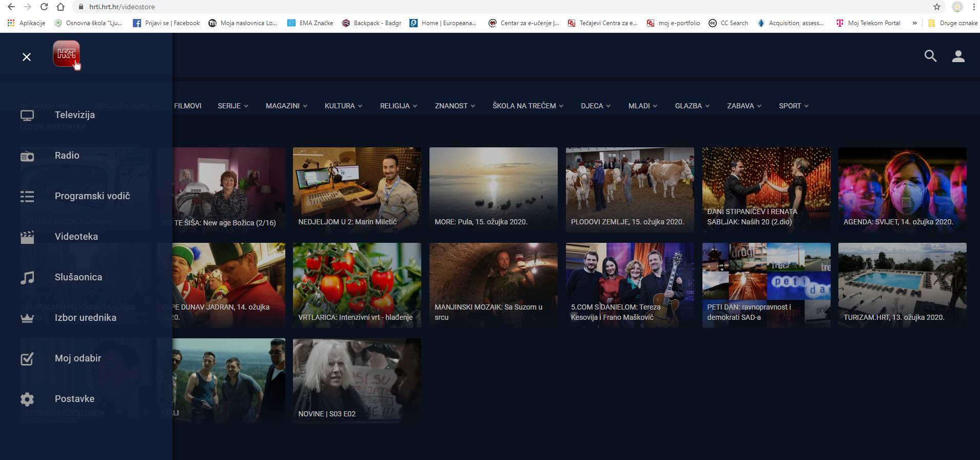Click the browser address bar URL
The image size is (980, 460).
122,7
